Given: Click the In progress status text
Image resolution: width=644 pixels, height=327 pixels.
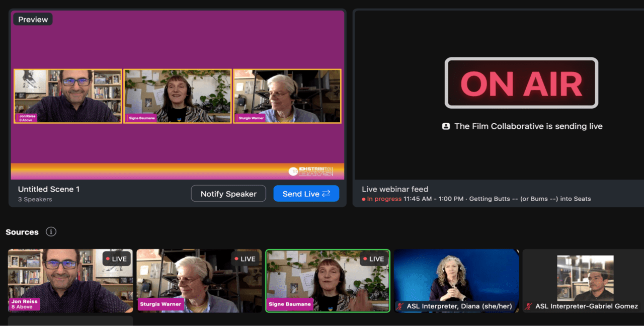Looking at the screenshot, I should [384, 199].
